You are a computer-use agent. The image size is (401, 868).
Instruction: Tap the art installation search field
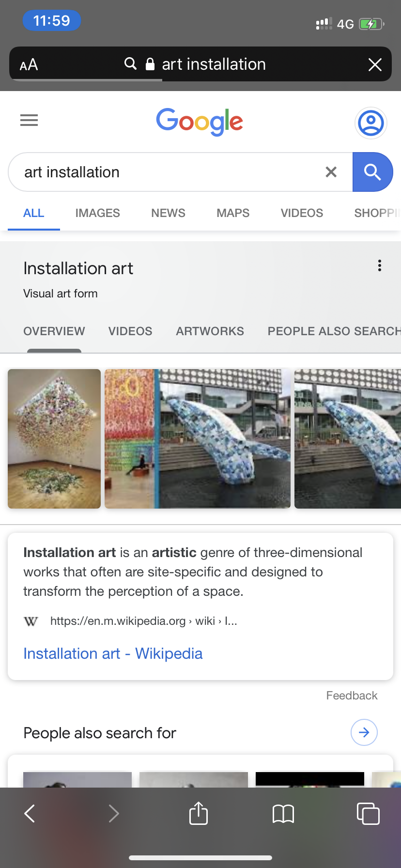165,172
